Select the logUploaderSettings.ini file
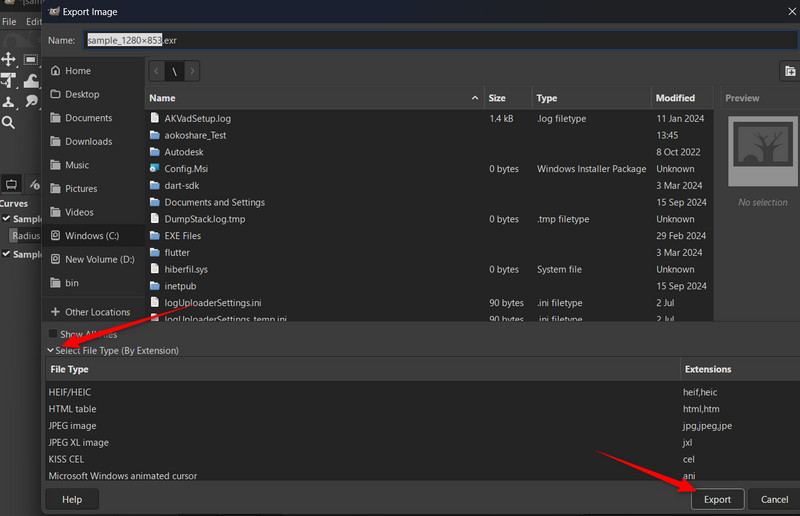Viewport: 800px width, 516px height. [x=429, y=303]
